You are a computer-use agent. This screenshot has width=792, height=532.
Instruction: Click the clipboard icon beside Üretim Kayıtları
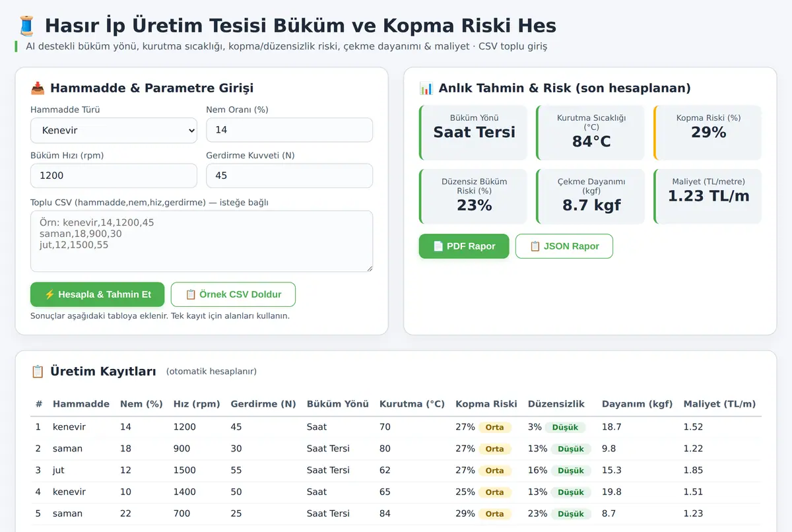coord(38,372)
